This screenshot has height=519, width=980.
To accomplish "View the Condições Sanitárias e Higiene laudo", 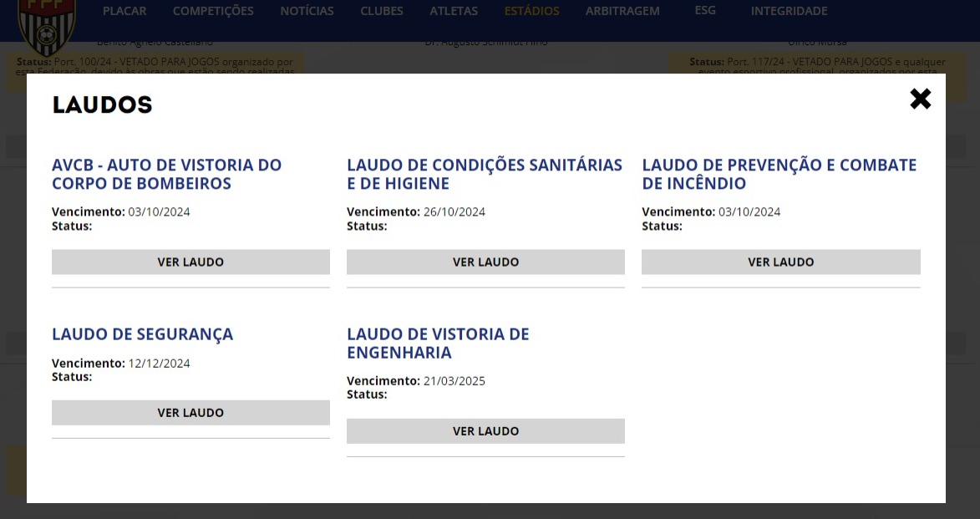I will pyautogui.click(x=485, y=262).
